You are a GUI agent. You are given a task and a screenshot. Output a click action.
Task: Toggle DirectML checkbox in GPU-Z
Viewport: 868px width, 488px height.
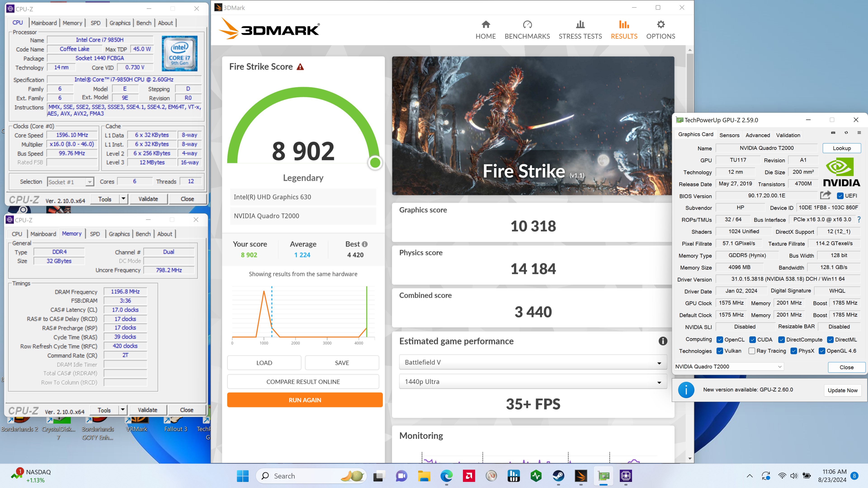[830, 340]
